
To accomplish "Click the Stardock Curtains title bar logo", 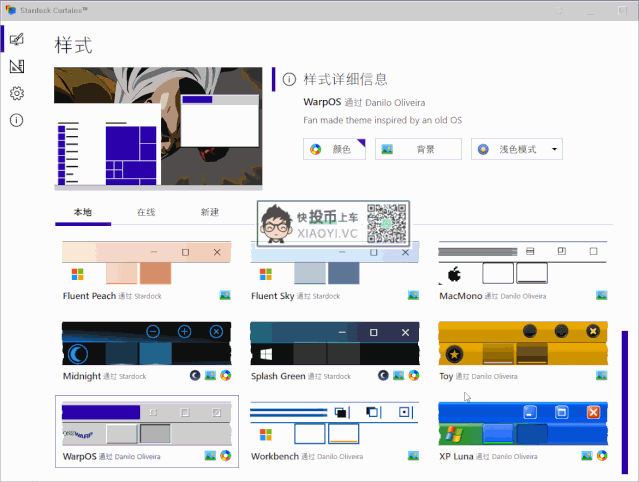I will [11, 10].
